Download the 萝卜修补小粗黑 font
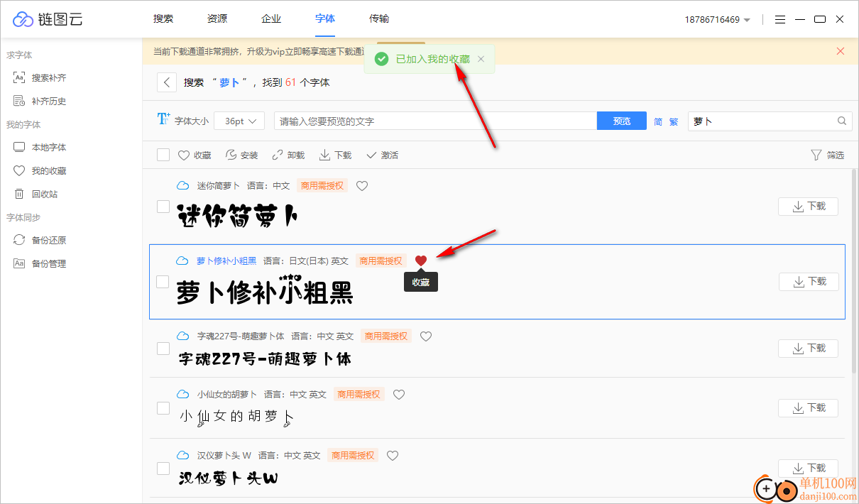 click(x=808, y=281)
